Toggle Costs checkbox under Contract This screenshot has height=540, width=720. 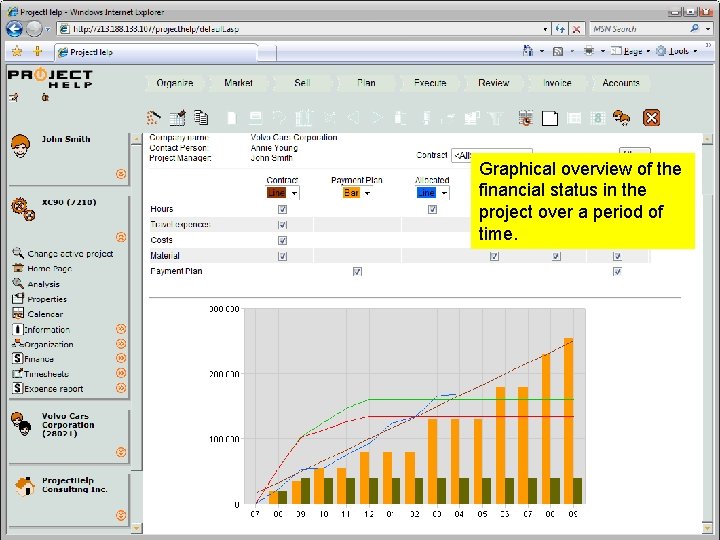click(282, 240)
